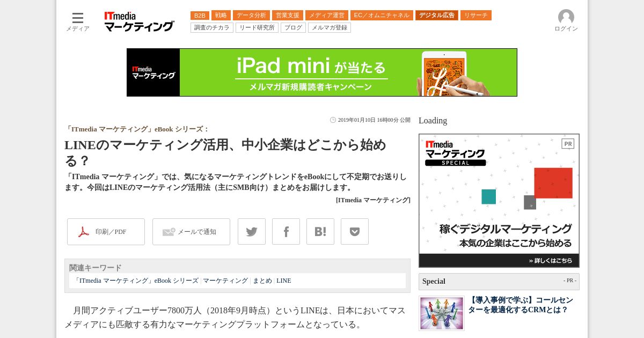Click the mail envelope icon
The height and width of the screenshot is (338, 644).
(169, 232)
